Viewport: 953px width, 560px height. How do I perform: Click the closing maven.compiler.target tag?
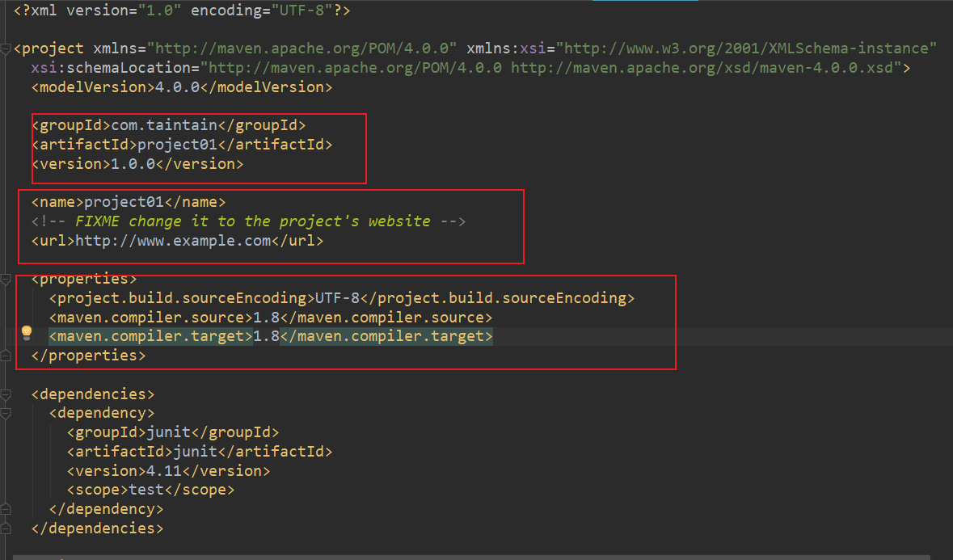(x=386, y=336)
